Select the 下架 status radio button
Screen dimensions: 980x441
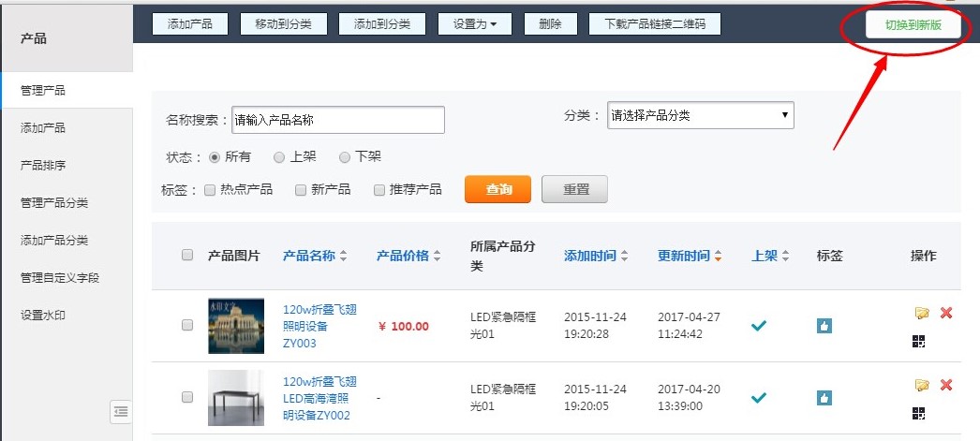click(x=345, y=157)
